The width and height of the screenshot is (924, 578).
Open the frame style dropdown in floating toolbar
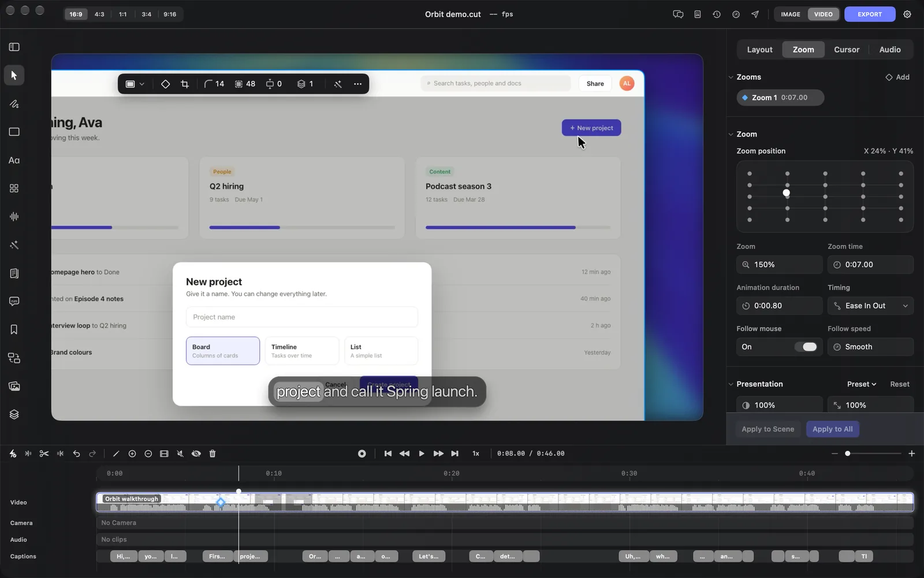click(135, 84)
